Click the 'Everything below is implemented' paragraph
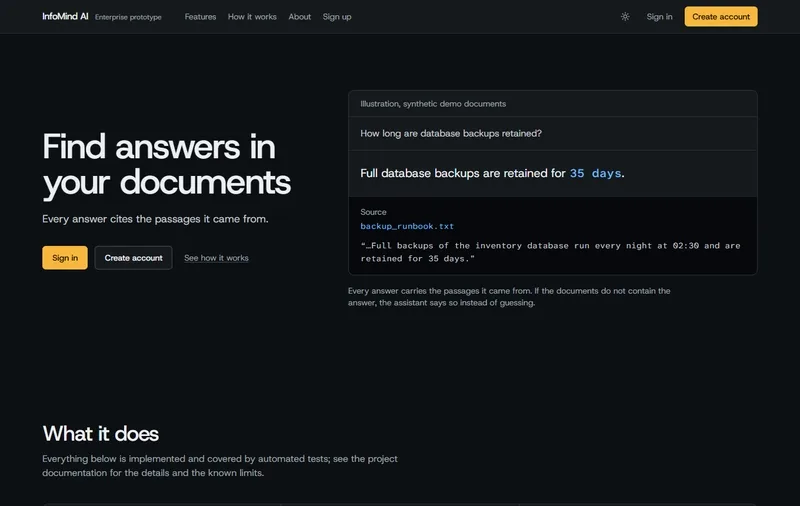800x506 pixels. [x=220, y=466]
